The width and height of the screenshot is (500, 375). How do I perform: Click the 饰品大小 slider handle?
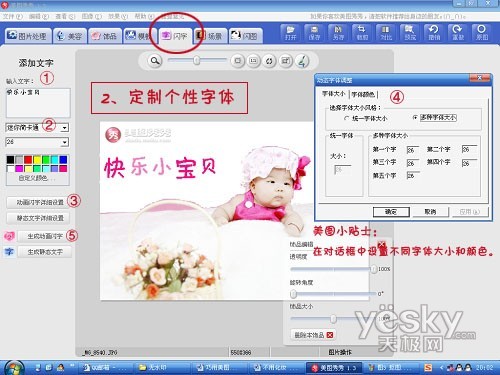[x=333, y=319]
